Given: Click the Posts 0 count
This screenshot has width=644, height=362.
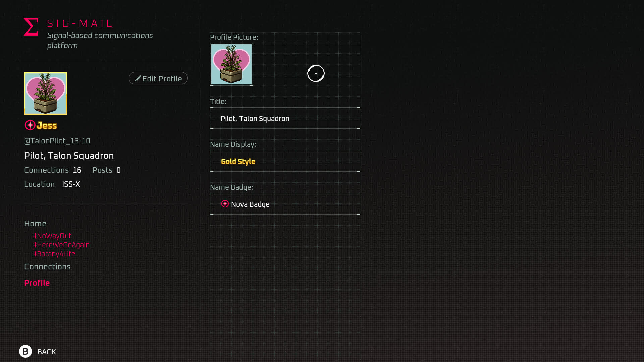Looking at the screenshot, I should click(106, 170).
